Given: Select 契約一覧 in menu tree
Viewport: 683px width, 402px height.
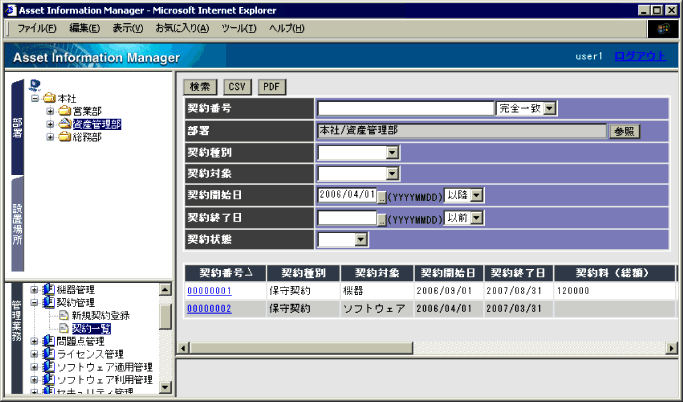Looking at the screenshot, I should pyautogui.click(x=91, y=328).
